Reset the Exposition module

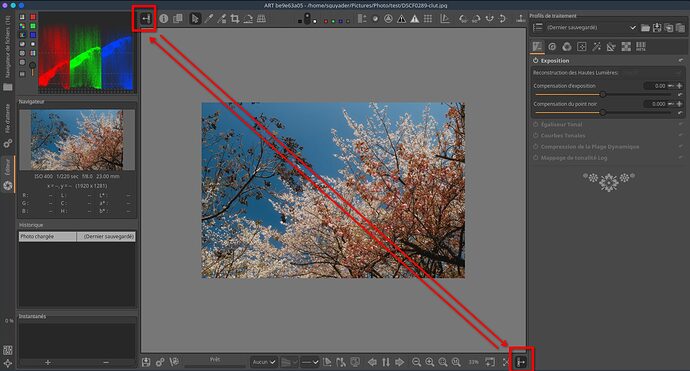(681, 61)
